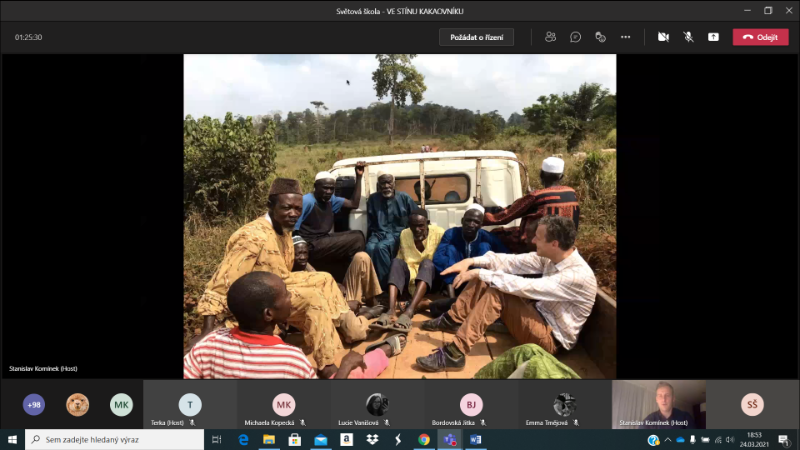Open Word from the taskbar
The height and width of the screenshot is (450, 800).
pyautogui.click(x=476, y=440)
